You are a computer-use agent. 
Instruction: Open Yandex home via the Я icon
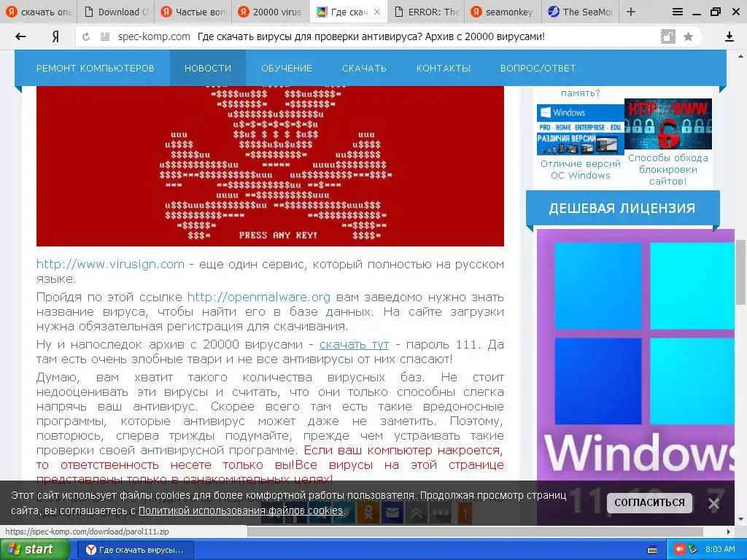point(55,36)
